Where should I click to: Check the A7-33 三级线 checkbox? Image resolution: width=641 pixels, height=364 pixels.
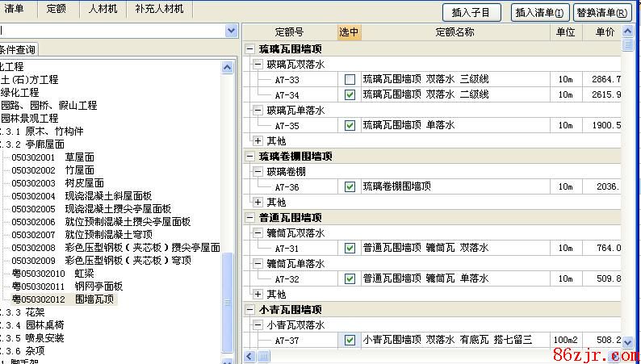350,80
